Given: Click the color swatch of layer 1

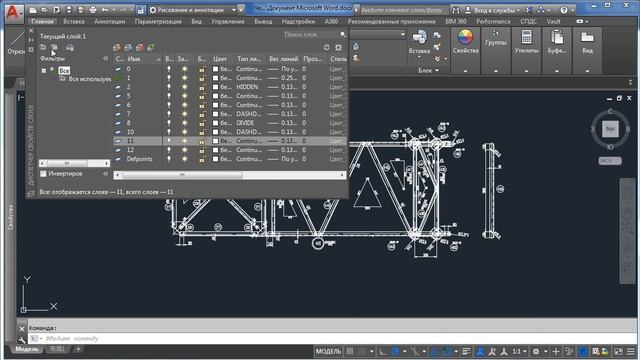Looking at the screenshot, I should [216, 78].
